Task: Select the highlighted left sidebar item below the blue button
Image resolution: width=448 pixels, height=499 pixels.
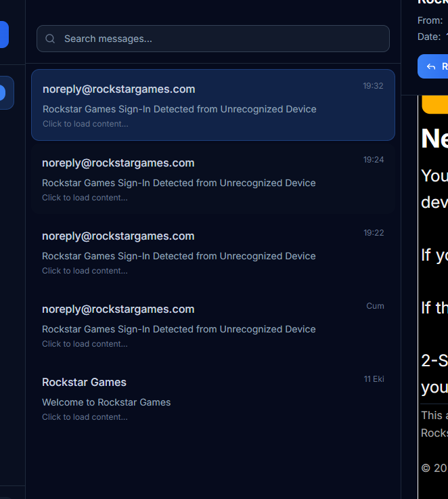Action: 7,93
